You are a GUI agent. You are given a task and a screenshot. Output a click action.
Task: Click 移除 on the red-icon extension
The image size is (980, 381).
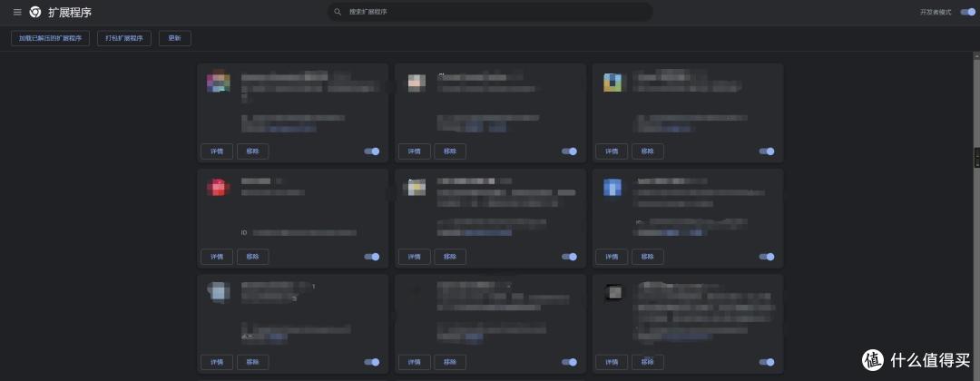[x=252, y=257]
